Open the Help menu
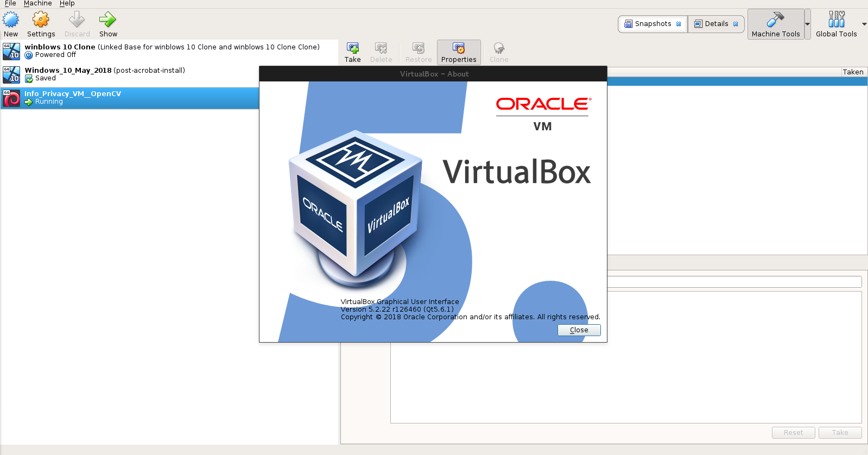868x455 pixels. (x=67, y=3)
